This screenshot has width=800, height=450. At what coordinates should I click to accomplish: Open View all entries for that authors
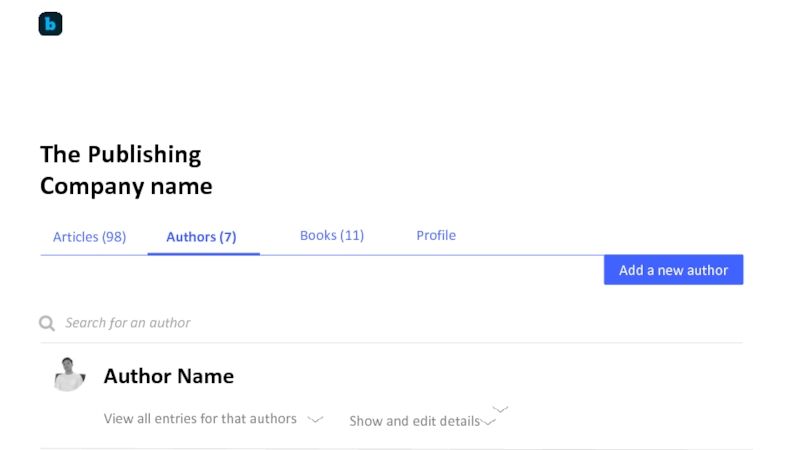[200, 419]
